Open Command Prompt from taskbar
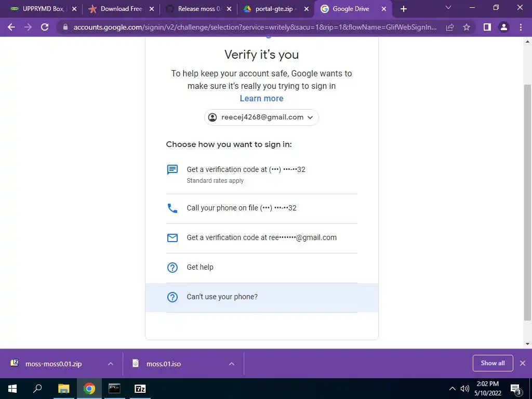Viewport: 532px width, 399px height. coord(114,389)
